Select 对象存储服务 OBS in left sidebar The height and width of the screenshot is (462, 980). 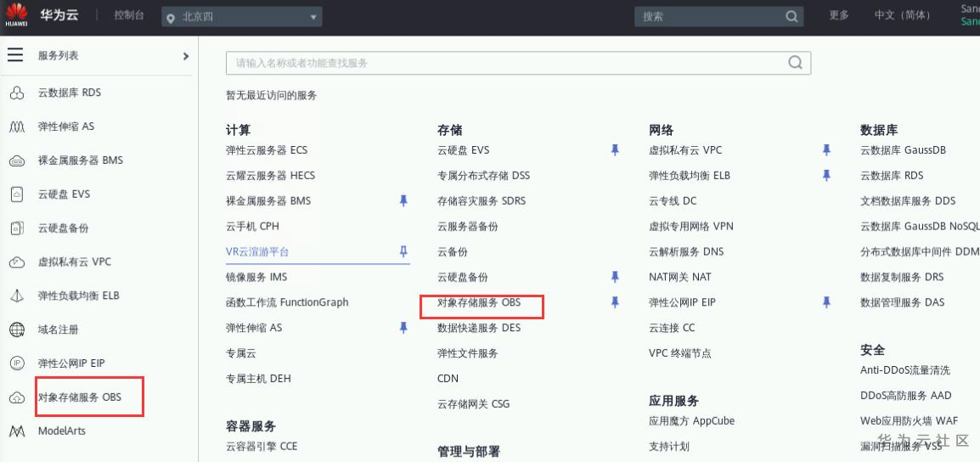click(x=80, y=397)
